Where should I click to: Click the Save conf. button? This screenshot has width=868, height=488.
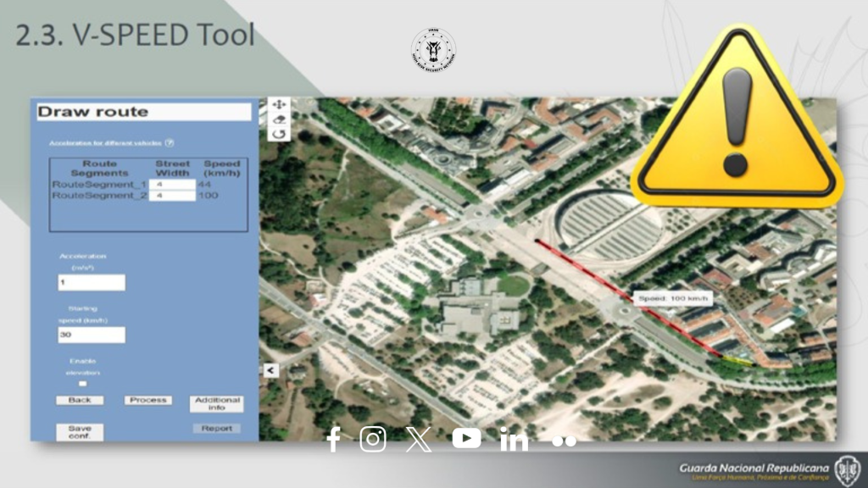[x=80, y=432]
